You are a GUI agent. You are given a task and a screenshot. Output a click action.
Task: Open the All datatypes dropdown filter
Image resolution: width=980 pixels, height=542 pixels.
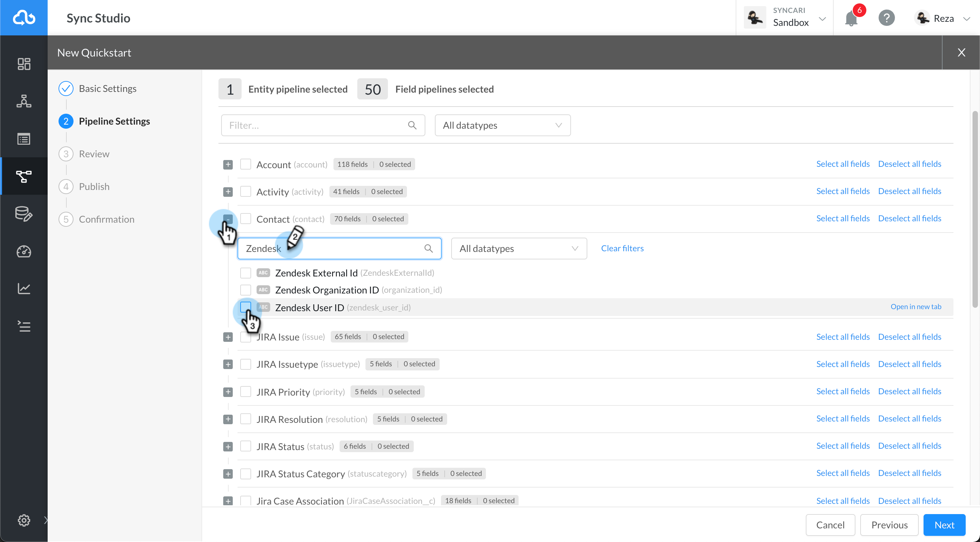[x=502, y=125]
